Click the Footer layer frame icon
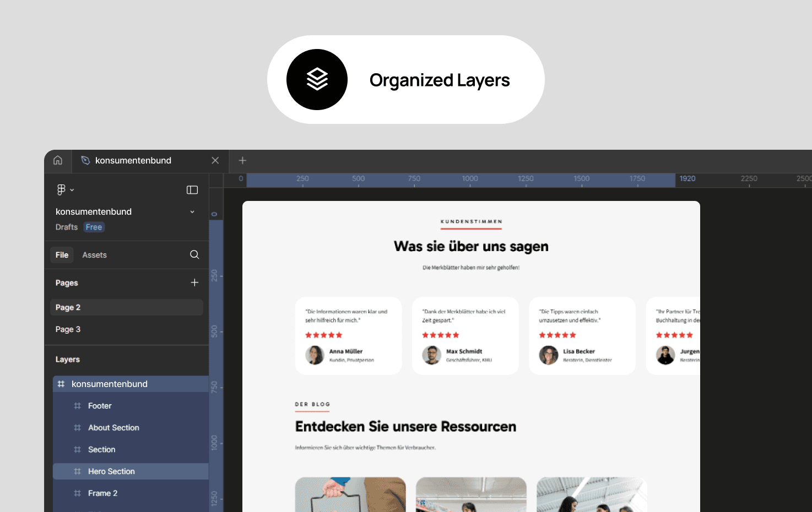Image resolution: width=812 pixels, height=512 pixels. 77,406
